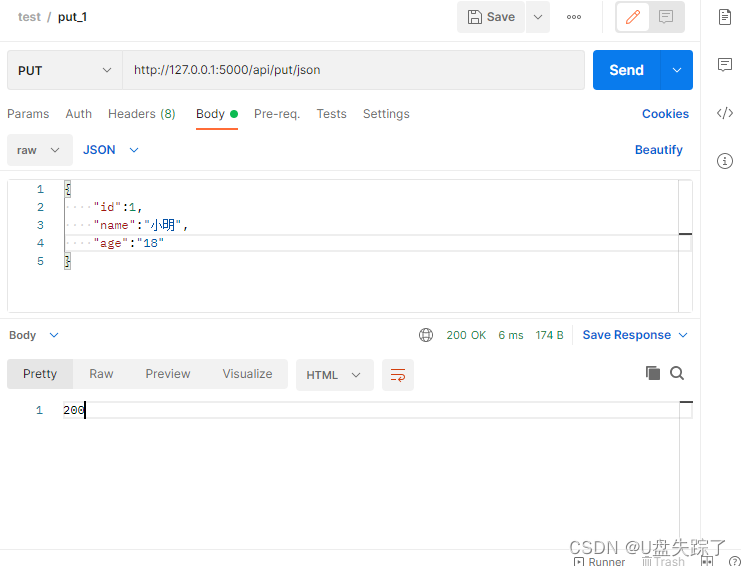
Task: Open the PUT method dropdown
Action: pyautogui.click(x=65, y=70)
